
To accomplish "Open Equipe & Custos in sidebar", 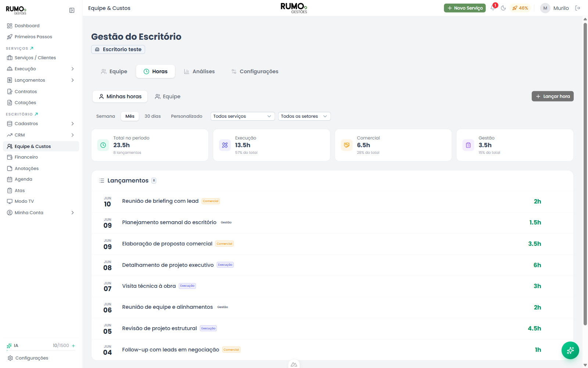I will tap(41, 146).
